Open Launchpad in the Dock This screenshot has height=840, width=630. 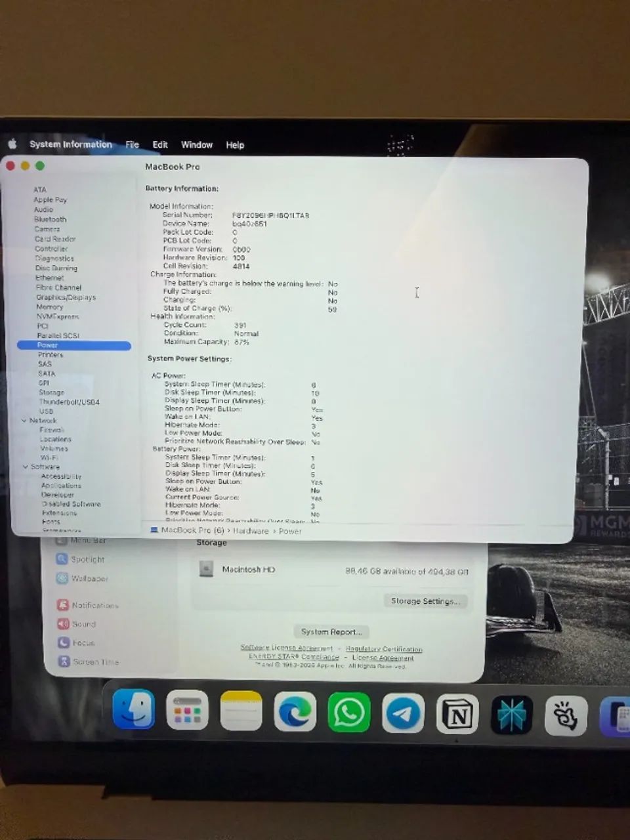click(x=187, y=711)
